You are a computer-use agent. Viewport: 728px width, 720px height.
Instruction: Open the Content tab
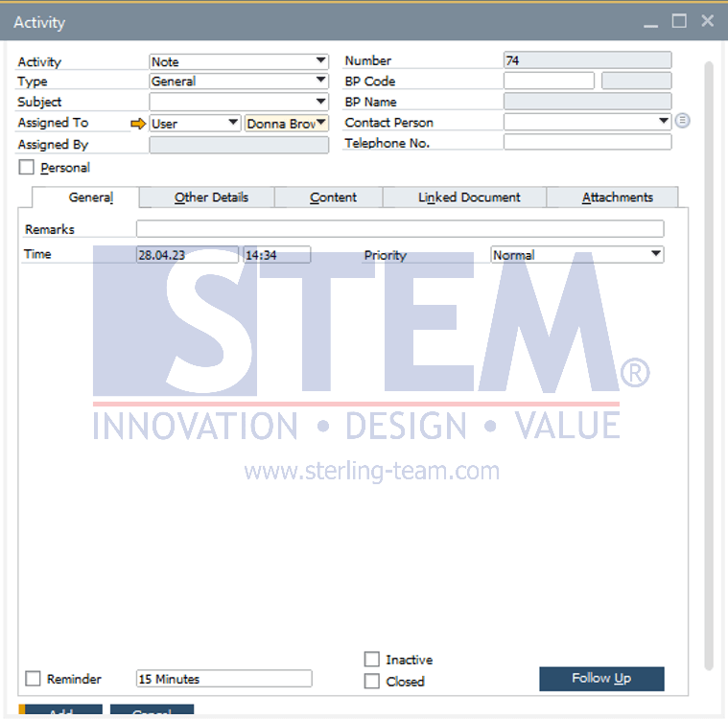coord(329,197)
